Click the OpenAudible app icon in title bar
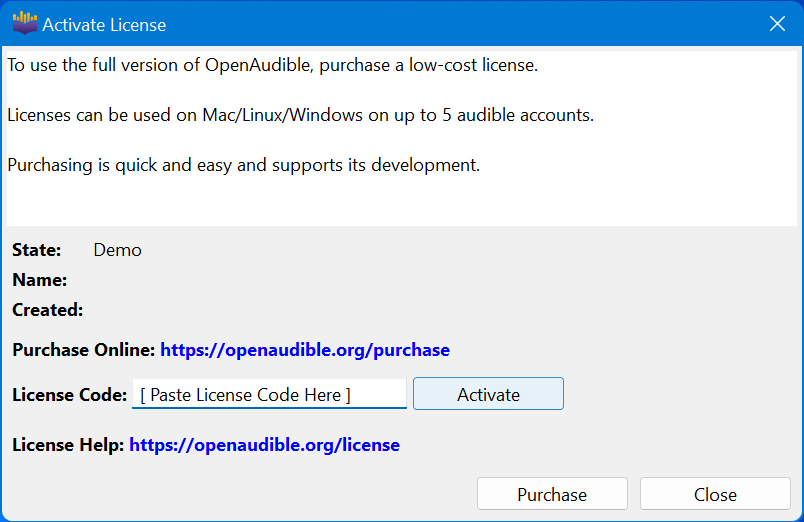Viewport: 804px width, 522px height. pyautogui.click(x=24, y=24)
